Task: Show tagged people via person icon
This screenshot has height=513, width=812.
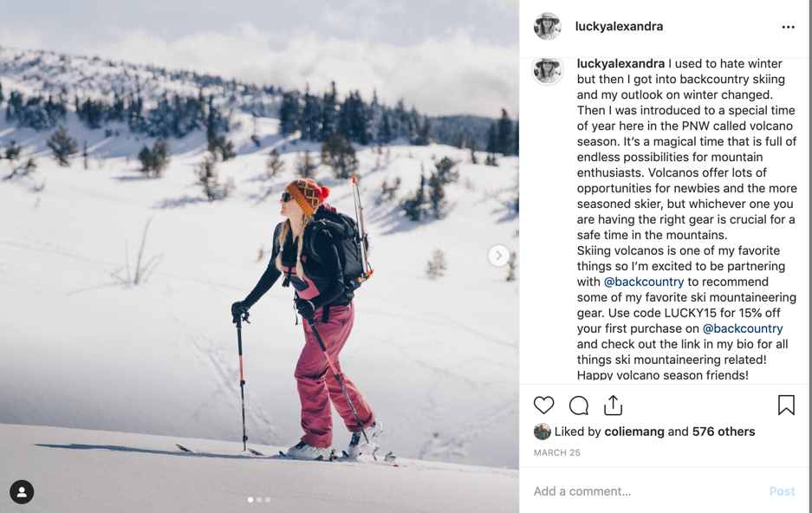Action: pos(22,492)
